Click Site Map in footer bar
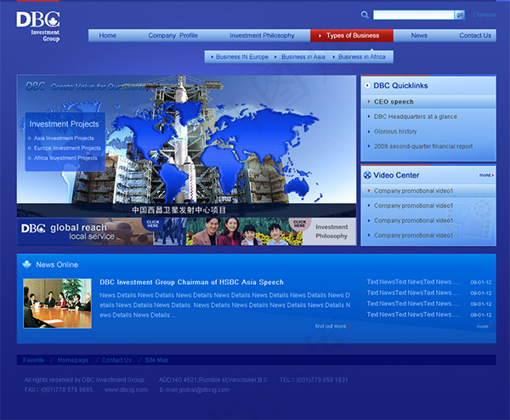This screenshot has width=510, height=420. (x=156, y=360)
